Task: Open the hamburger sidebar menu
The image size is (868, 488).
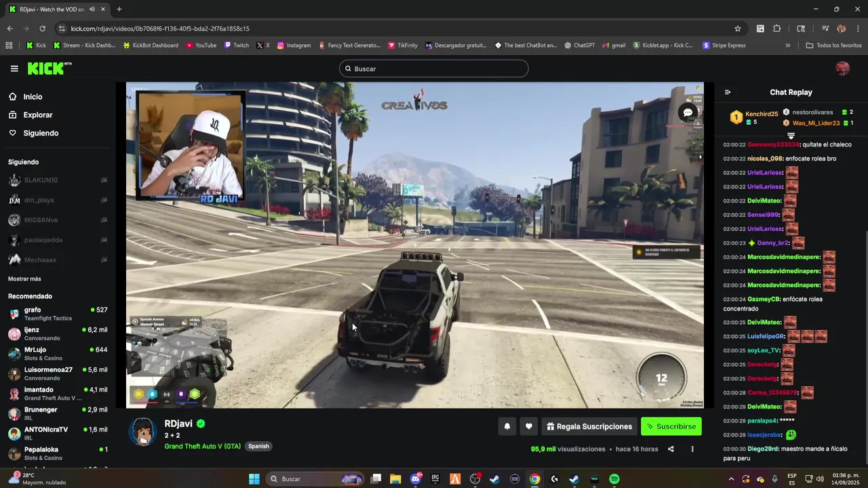Action: pos(14,68)
